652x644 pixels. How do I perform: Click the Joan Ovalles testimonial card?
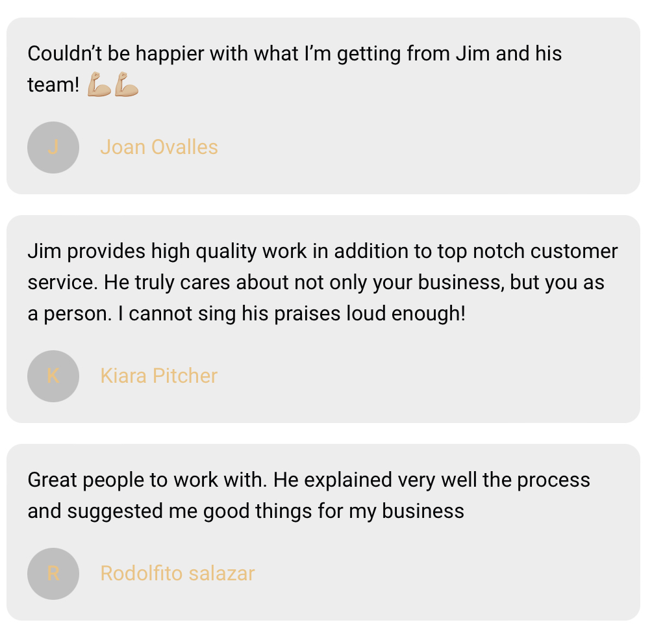click(323, 106)
